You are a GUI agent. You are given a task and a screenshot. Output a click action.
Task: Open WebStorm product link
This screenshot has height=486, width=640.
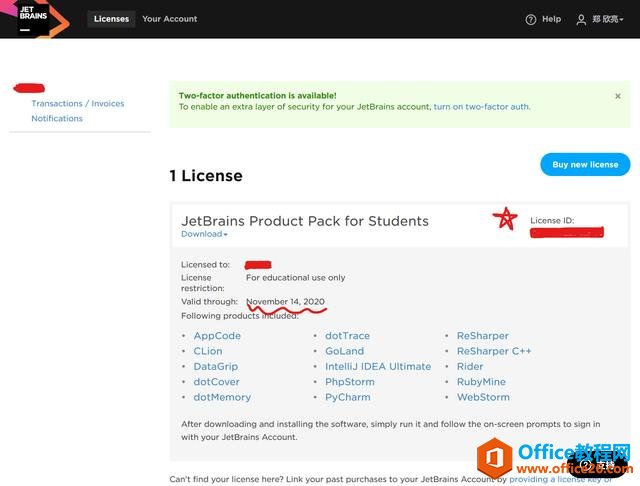pyautogui.click(x=483, y=397)
